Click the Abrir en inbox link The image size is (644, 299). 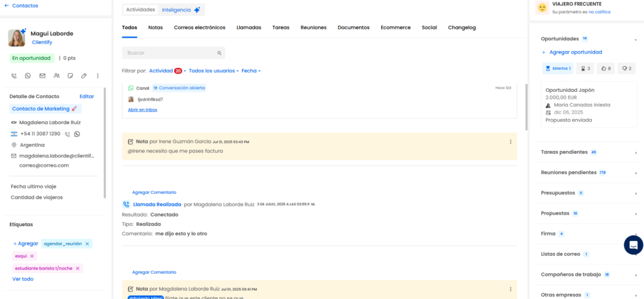pyautogui.click(x=143, y=110)
